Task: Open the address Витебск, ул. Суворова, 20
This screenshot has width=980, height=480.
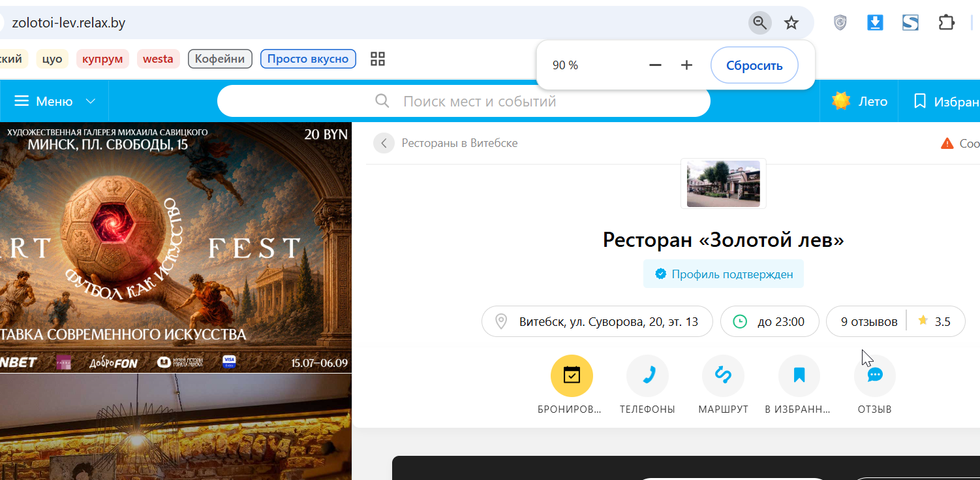Action: [x=597, y=321]
